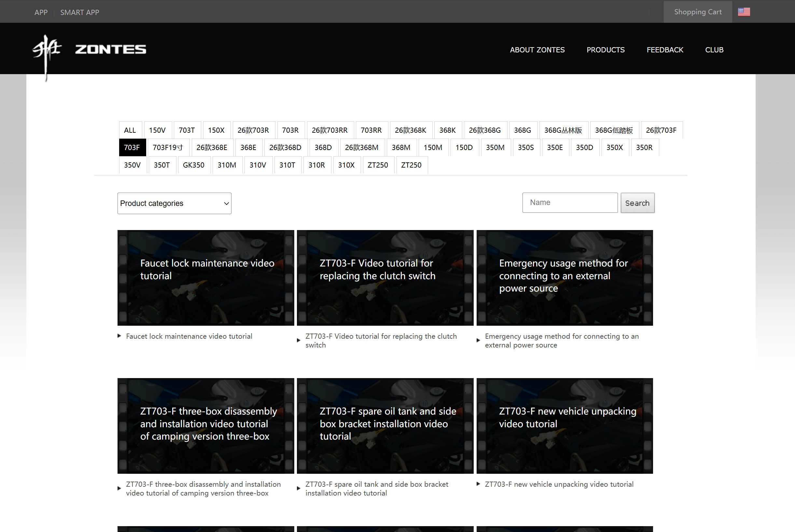Open CLUB menu
Image resolution: width=795 pixels, height=532 pixels.
(714, 50)
